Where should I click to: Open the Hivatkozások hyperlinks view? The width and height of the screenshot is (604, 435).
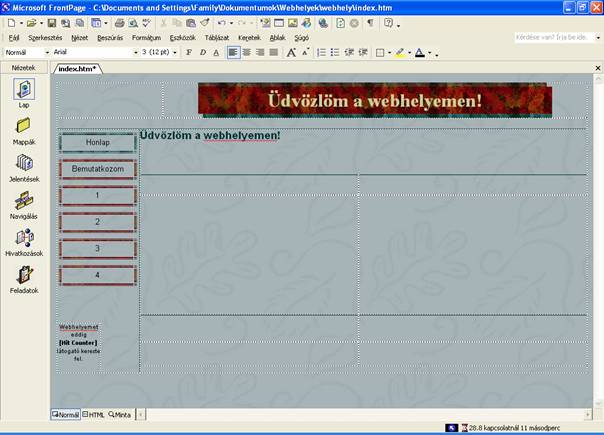tap(24, 238)
